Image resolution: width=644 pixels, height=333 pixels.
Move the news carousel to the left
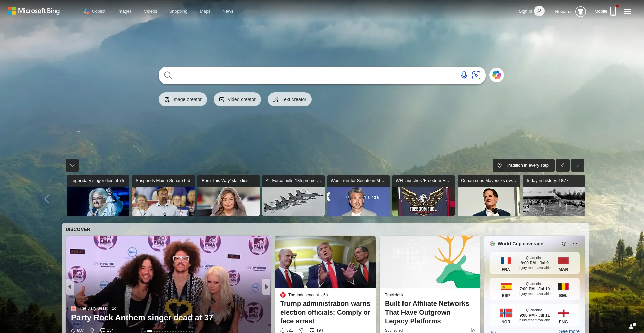click(x=47, y=199)
